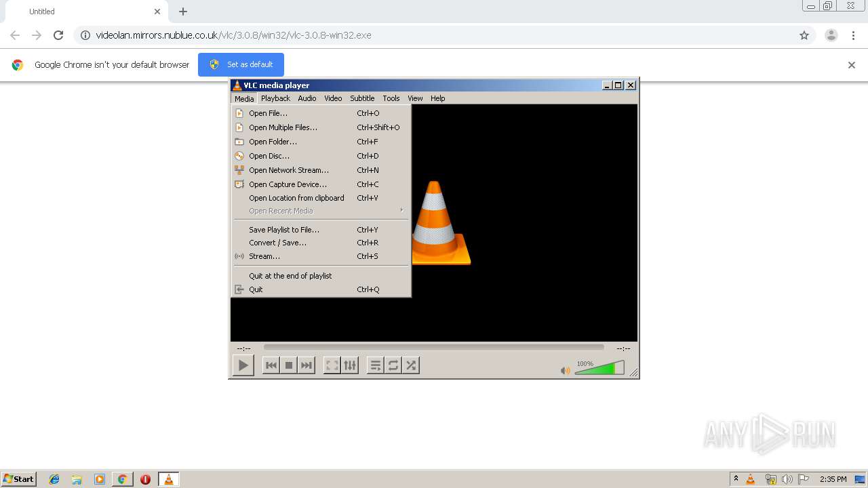
Task: Open Chrome profile avatar button
Action: click(x=831, y=35)
